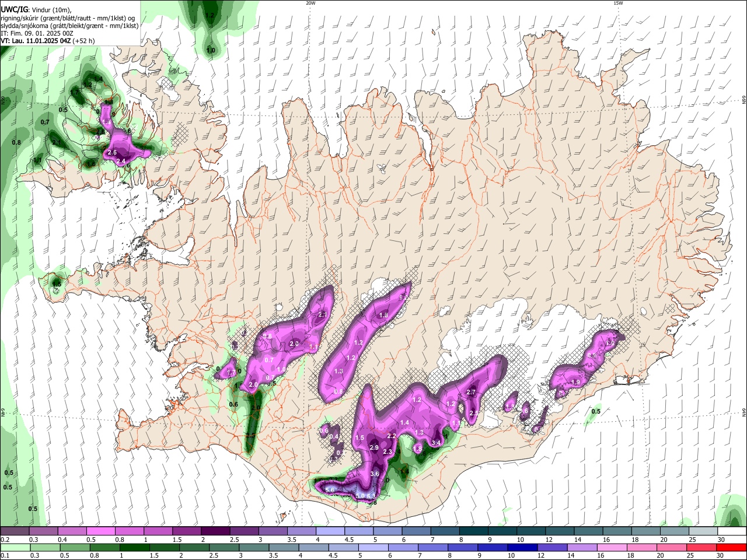
Task: Click the '30' label in the lower legend row
Action: [x=721, y=556]
